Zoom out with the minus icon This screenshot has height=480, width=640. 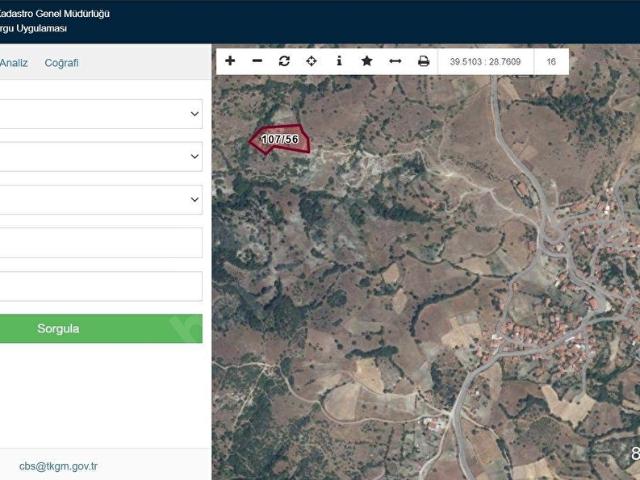[257, 61]
